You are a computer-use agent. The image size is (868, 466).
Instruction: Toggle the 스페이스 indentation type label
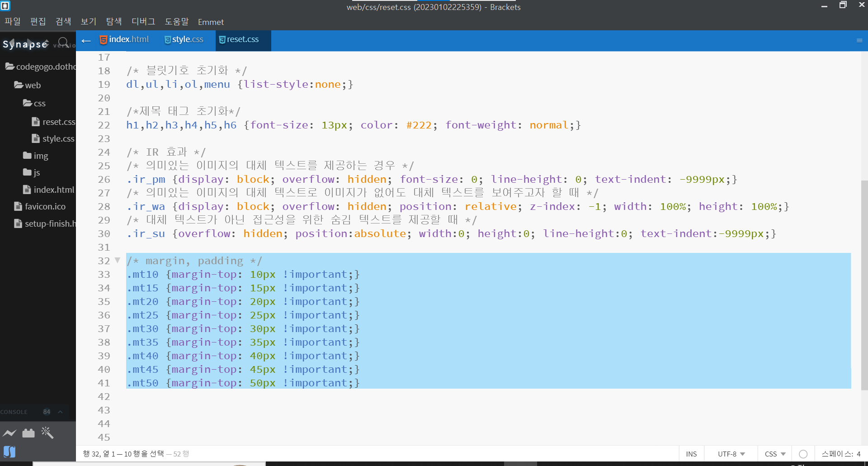[x=838, y=454]
